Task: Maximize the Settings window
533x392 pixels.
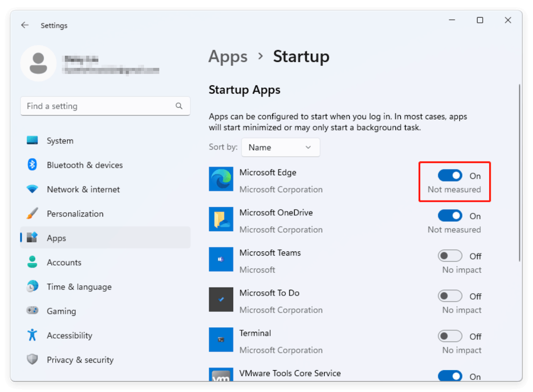Action: coord(480,20)
